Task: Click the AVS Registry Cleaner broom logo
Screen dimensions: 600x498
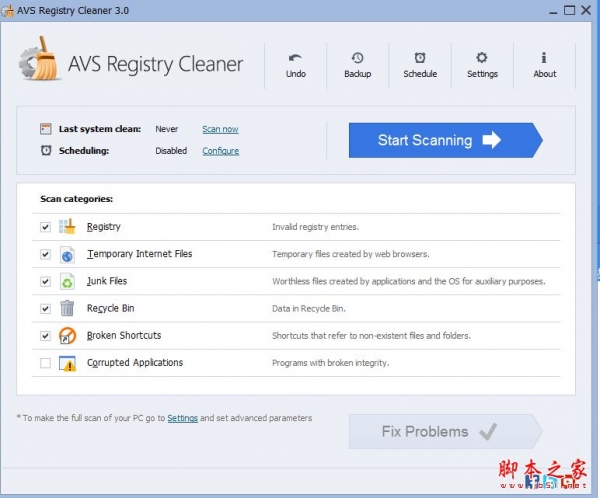Action: 40,59
